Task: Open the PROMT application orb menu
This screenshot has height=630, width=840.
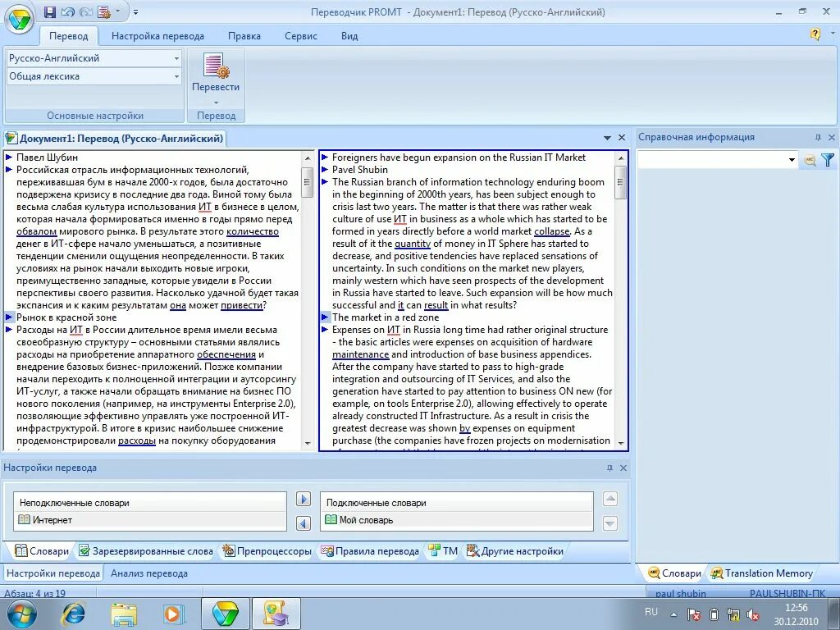Action: pyautogui.click(x=20, y=20)
